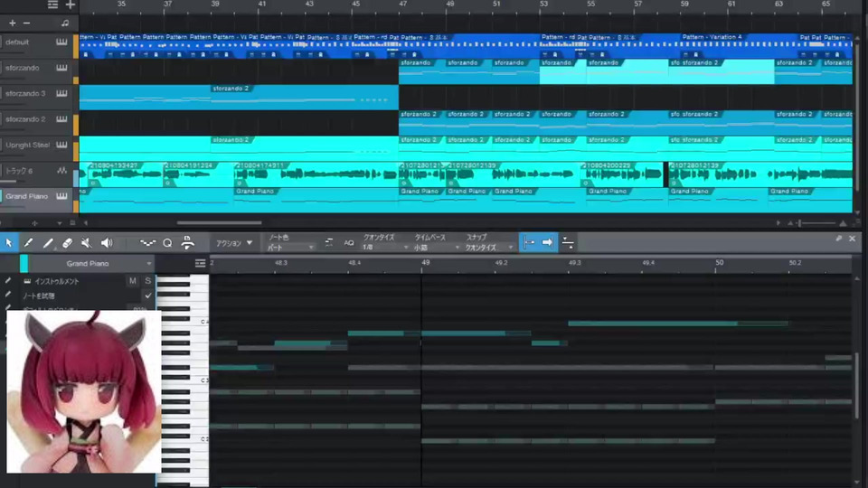The image size is (868, 488).
Task: Click the plus to expand track heights
Action: pyautogui.click(x=12, y=23)
